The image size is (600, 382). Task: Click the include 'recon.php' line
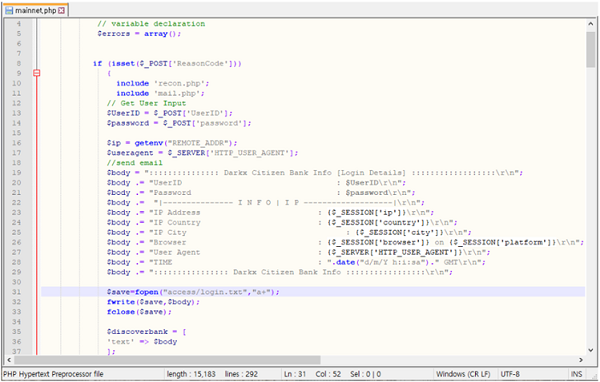(x=163, y=83)
